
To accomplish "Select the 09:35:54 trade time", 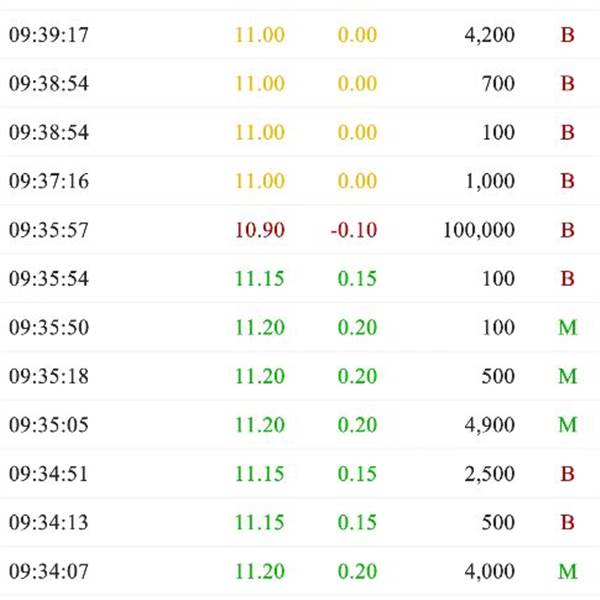I will 49,279.
